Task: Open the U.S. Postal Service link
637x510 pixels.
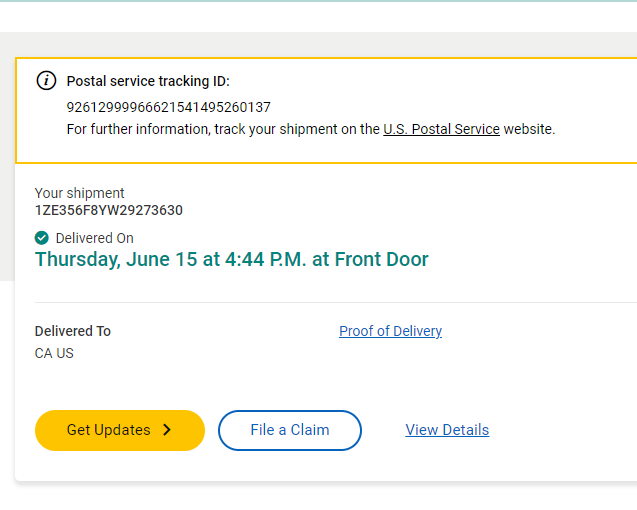Action: 441,129
